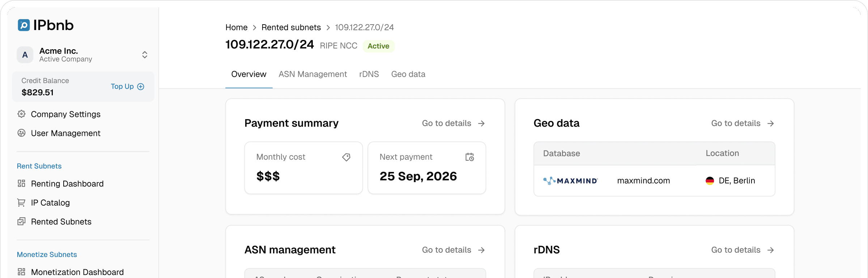Select the Geo data tab
868x278 pixels.
tap(408, 74)
